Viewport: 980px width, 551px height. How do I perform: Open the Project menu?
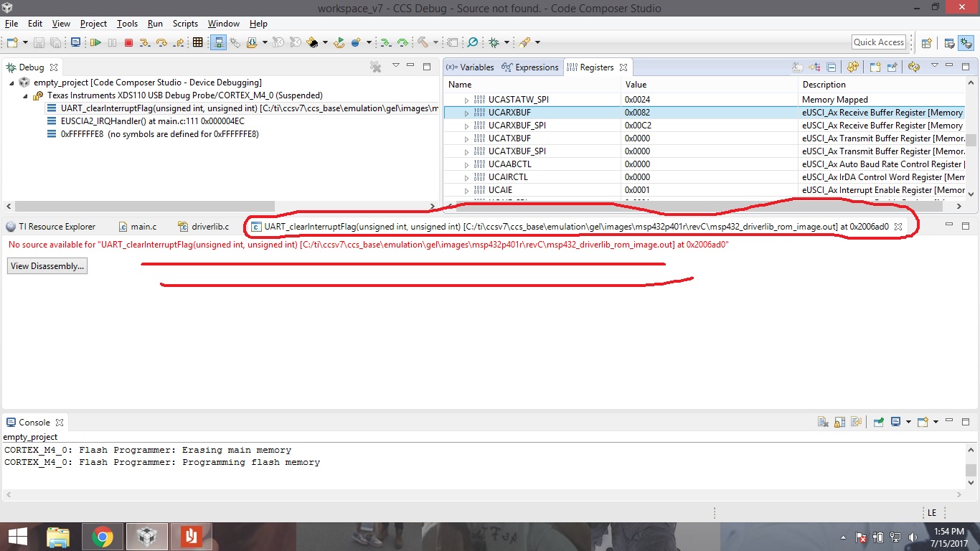pyautogui.click(x=93, y=24)
